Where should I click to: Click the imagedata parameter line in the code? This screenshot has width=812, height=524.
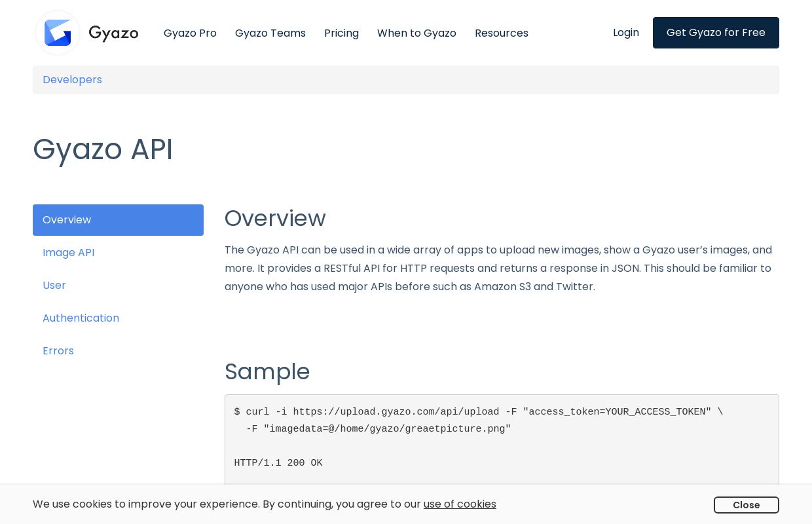coord(378,429)
